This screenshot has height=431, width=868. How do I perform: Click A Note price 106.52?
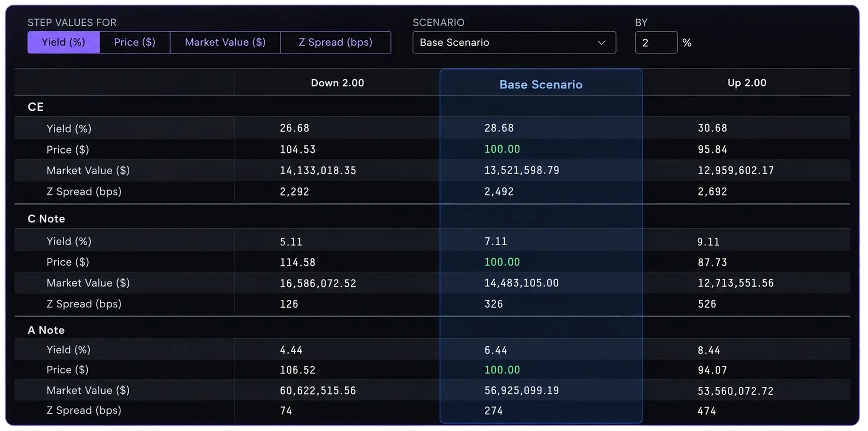point(298,370)
